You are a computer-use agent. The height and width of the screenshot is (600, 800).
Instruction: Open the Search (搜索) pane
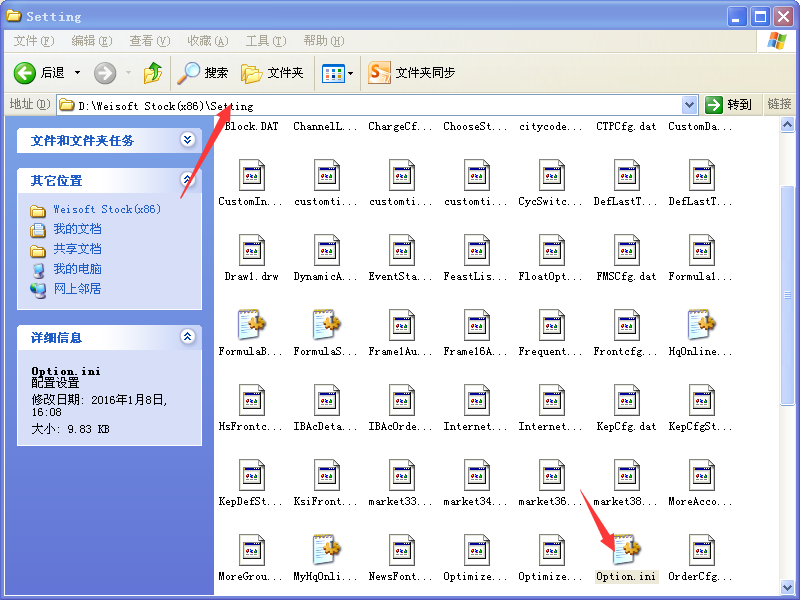tap(203, 73)
